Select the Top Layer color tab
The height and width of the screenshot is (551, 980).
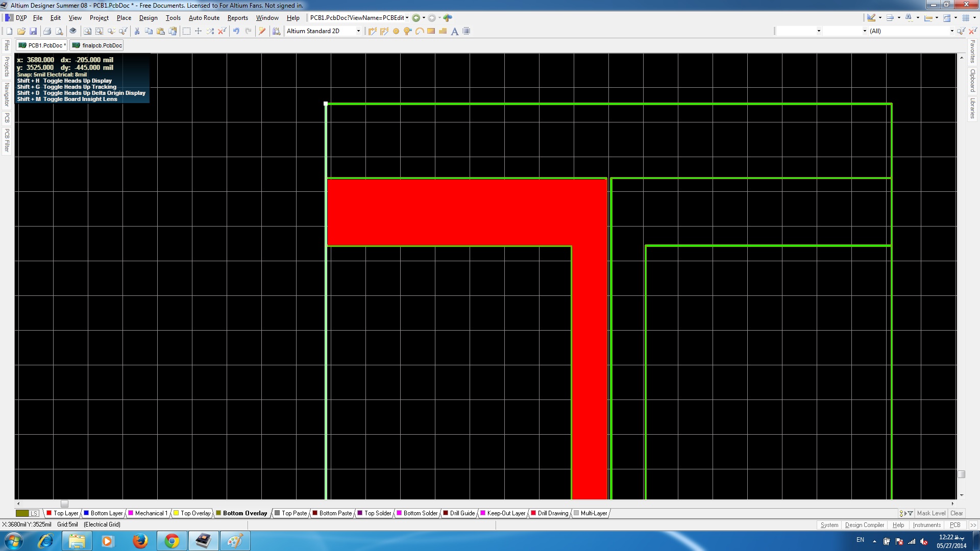pos(62,513)
